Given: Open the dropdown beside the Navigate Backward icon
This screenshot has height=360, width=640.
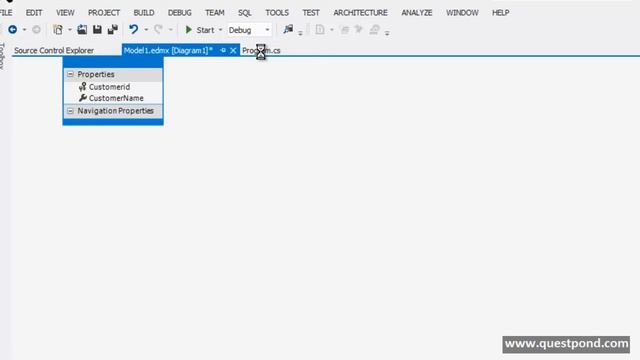Looking at the screenshot, I should 24,30.
